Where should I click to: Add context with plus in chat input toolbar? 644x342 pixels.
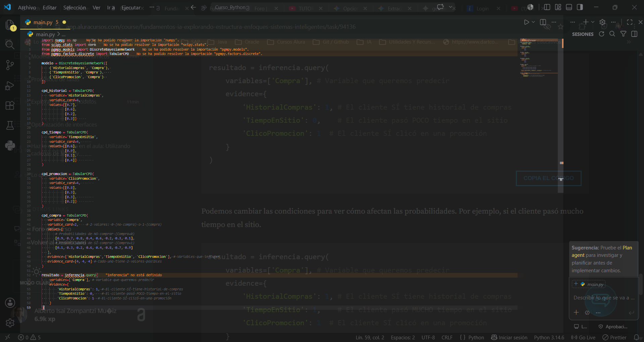click(576, 312)
